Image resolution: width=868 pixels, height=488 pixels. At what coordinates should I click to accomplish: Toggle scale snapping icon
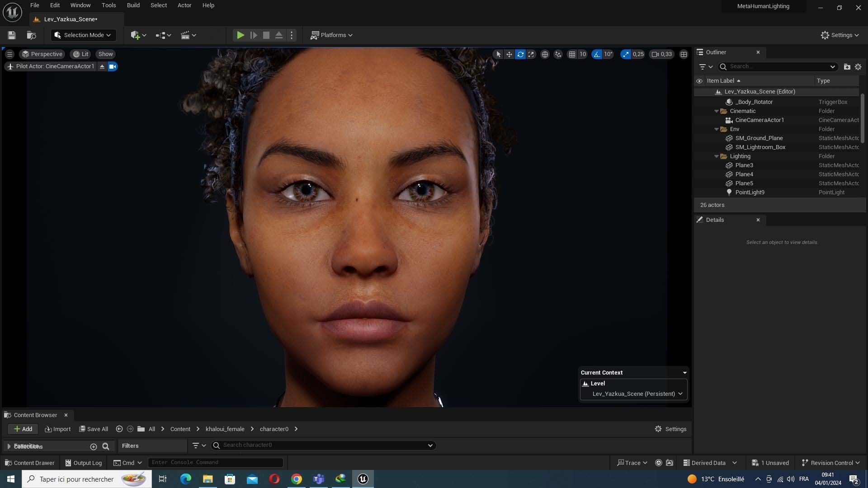(x=626, y=54)
